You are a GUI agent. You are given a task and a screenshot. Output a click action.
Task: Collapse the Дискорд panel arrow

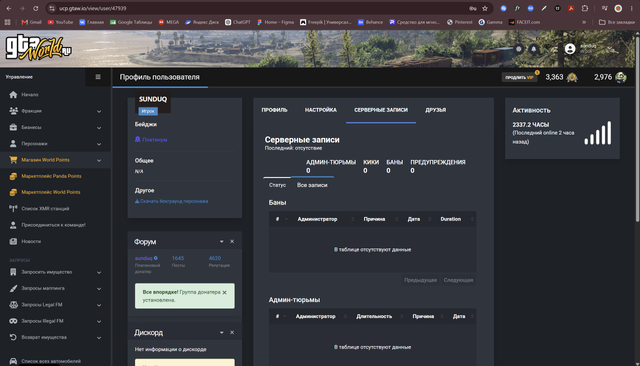222,333
